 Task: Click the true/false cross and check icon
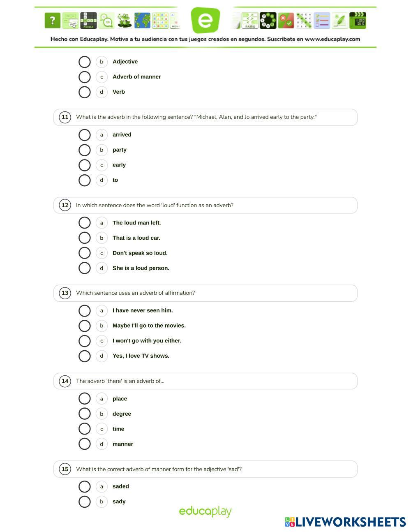(x=286, y=21)
